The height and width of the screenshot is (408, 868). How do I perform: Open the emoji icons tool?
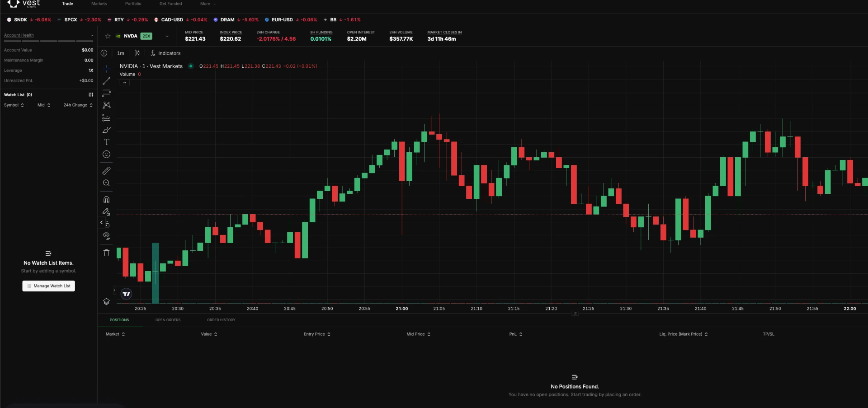pos(107,154)
